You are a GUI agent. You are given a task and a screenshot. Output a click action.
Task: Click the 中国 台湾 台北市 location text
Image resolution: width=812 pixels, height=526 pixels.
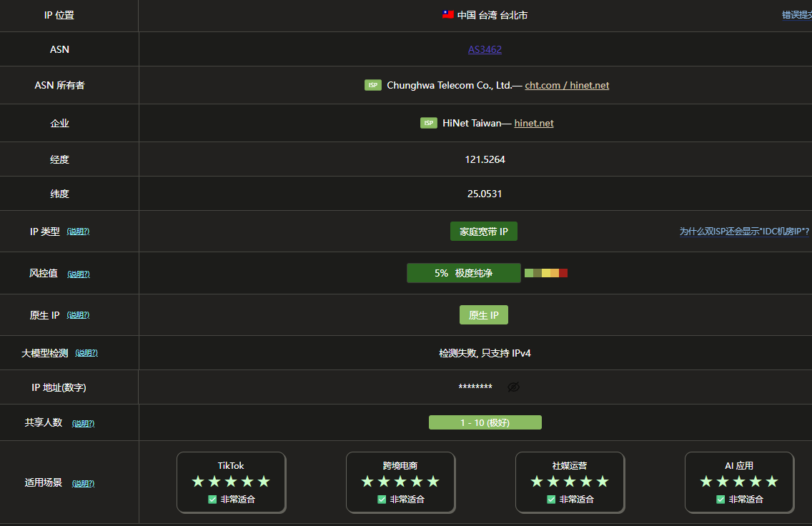click(492, 15)
